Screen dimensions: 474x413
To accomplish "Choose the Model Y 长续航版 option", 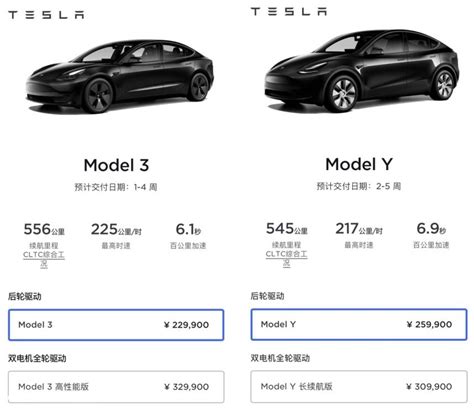I will click(359, 386).
